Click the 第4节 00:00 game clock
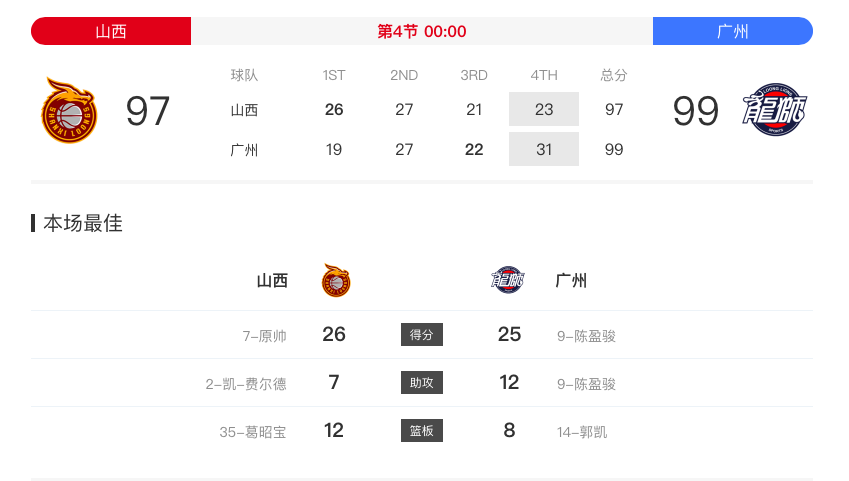Screen dimensions: 849x481 coord(422,31)
